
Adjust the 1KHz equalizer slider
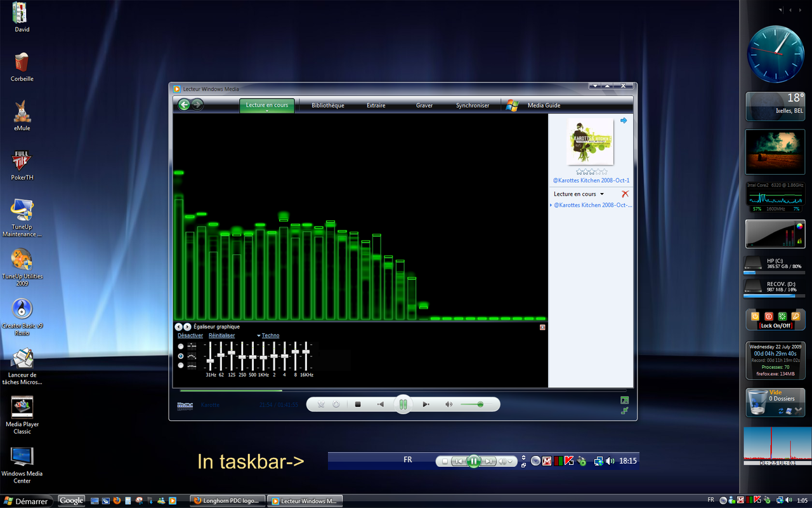263,357
